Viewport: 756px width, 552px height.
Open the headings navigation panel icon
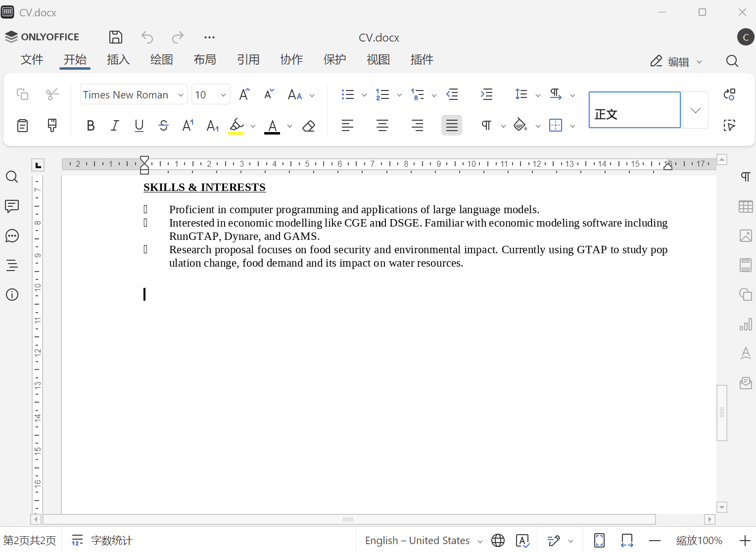pyautogui.click(x=12, y=265)
